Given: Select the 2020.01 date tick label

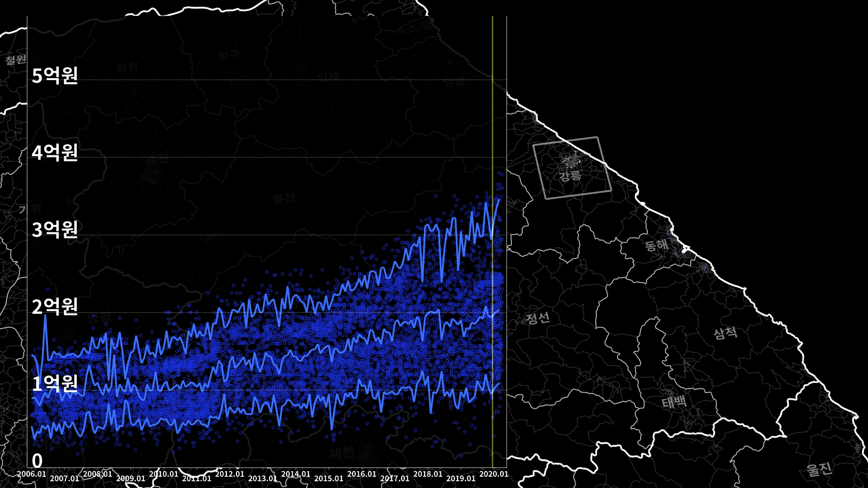Looking at the screenshot, I should (x=494, y=474).
